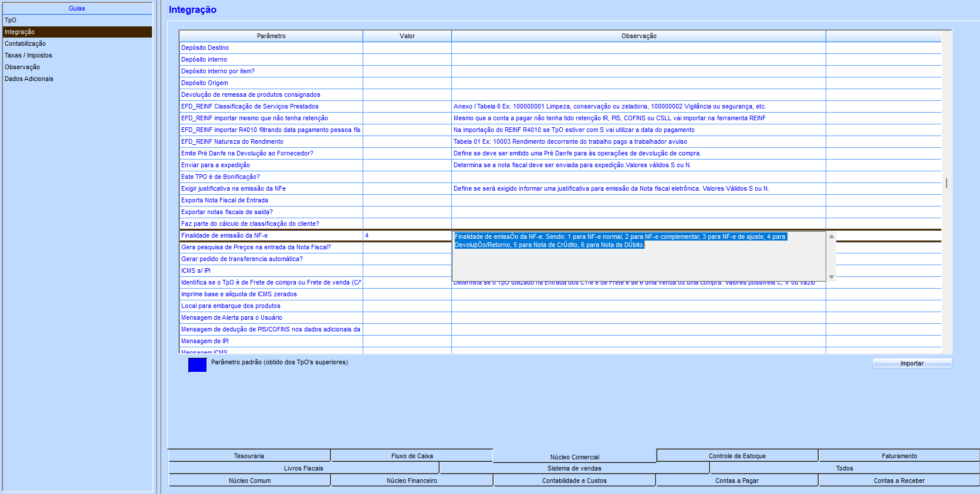Switch to the Núcleo Financeiro tab
The image size is (980, 494).
[x=411, y=481]
